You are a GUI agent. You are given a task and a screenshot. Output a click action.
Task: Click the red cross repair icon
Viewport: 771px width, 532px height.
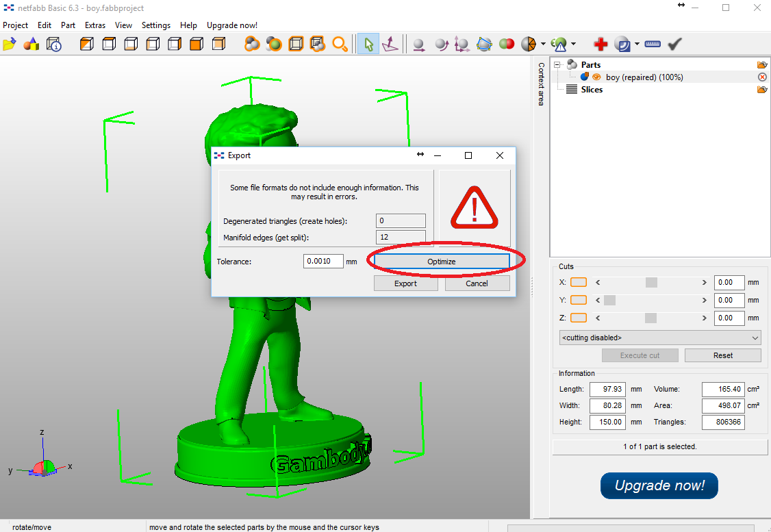pos(601,45)
